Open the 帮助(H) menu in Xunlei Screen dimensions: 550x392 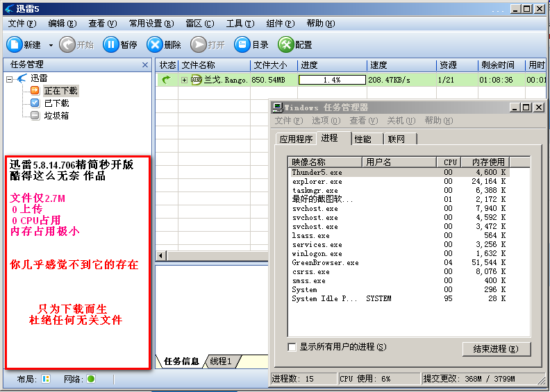click(x=321, y=24)
